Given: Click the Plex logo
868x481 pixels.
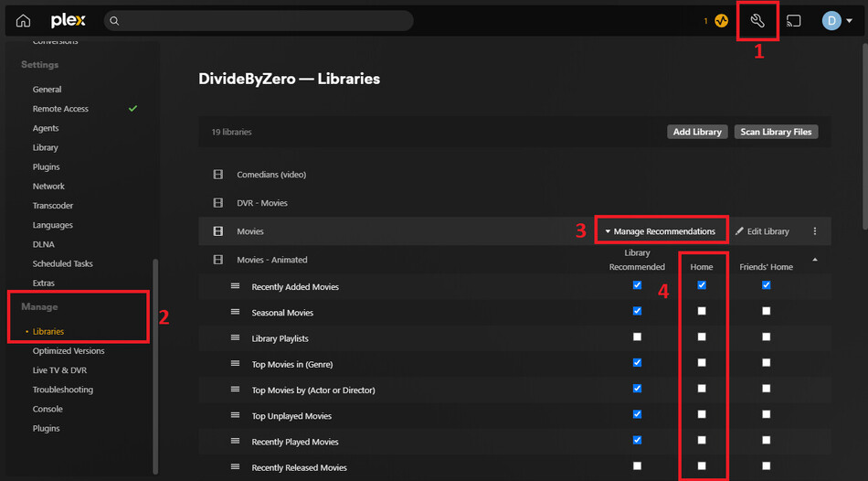Looking at the screenshot, I should point(69,20).
